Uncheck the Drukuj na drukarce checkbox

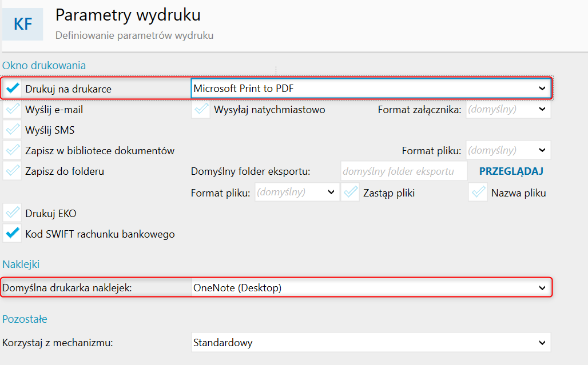tap(12, 89)
